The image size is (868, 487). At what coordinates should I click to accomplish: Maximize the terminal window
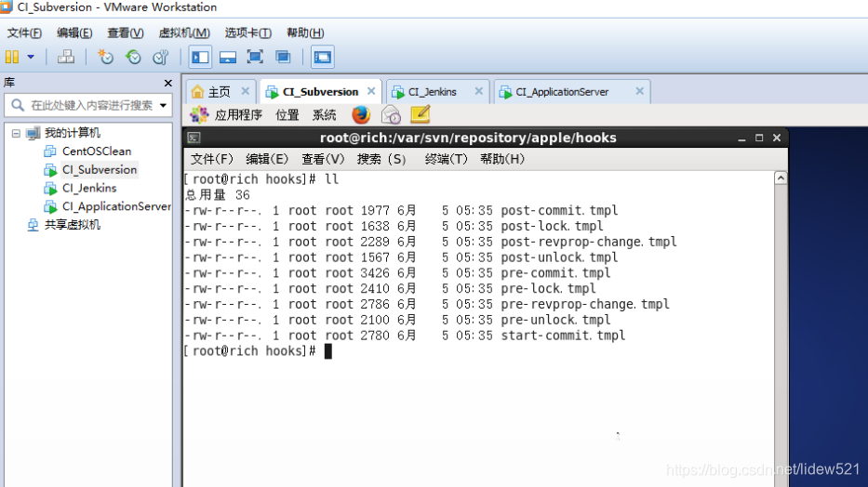pyautogui.click(x=759, y=138)
